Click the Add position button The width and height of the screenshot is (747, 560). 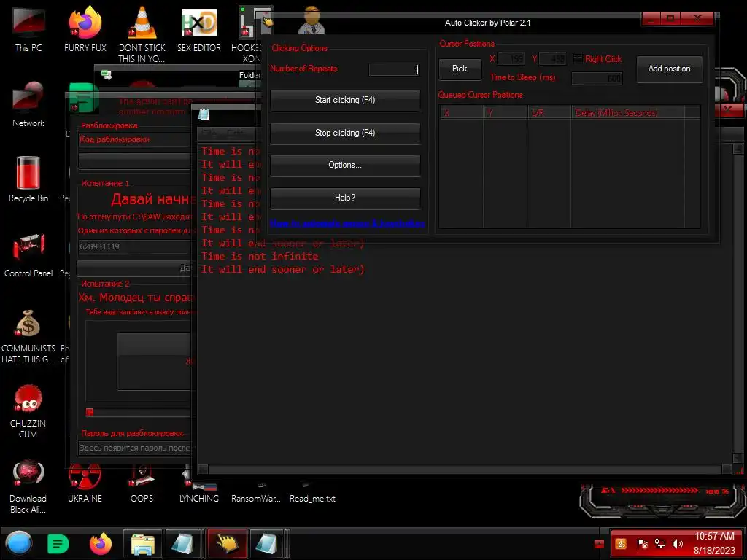(x=669, y=69)
